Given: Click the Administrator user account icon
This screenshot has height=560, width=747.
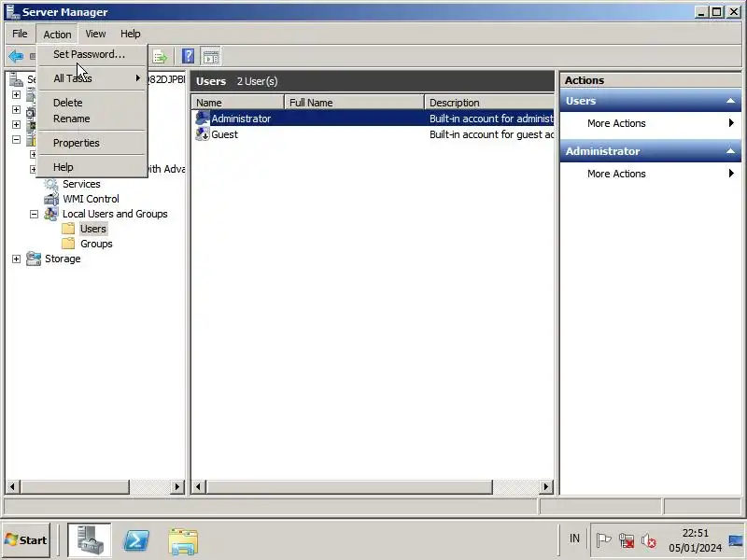Looking at the screenshot, I should pyautogui.click(x=203, y=119).
